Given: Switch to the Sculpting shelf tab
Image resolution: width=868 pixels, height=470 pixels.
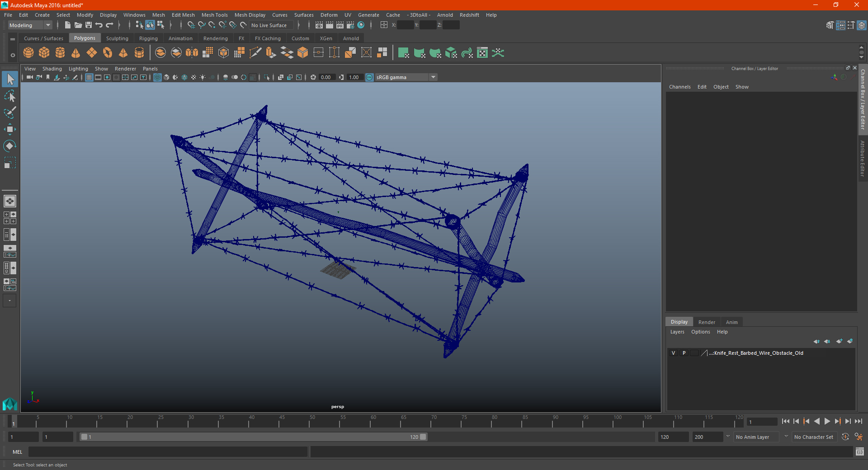Looking at the screenshot, I should (x=117, y=38).
